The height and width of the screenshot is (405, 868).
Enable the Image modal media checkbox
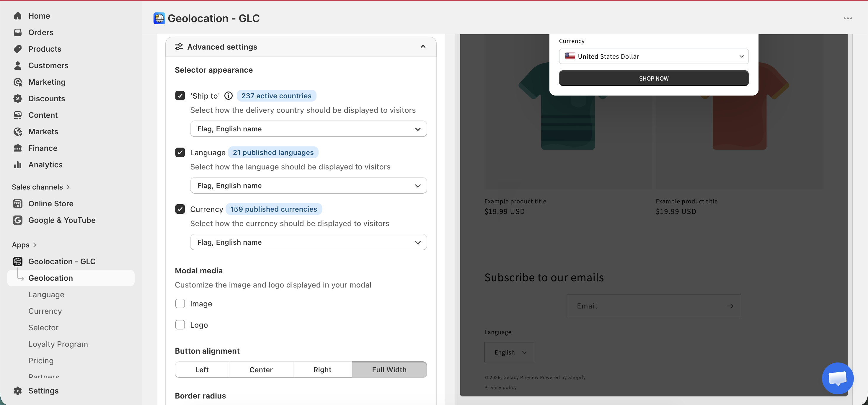(180, 303)
